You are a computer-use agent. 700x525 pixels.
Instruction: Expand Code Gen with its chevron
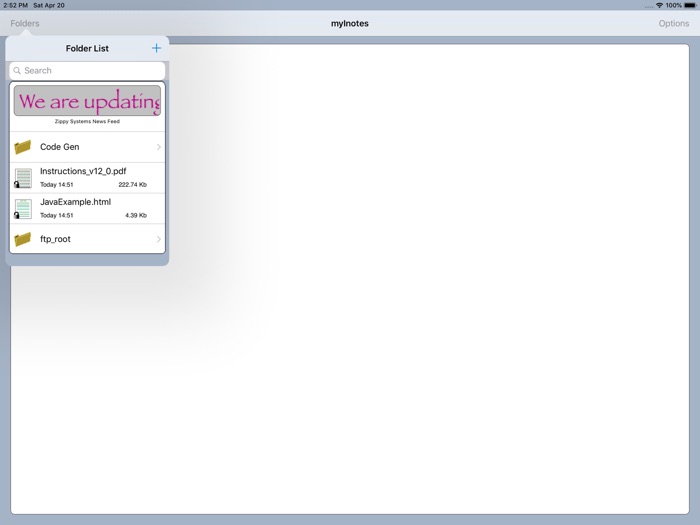click(x=158, y=147)
